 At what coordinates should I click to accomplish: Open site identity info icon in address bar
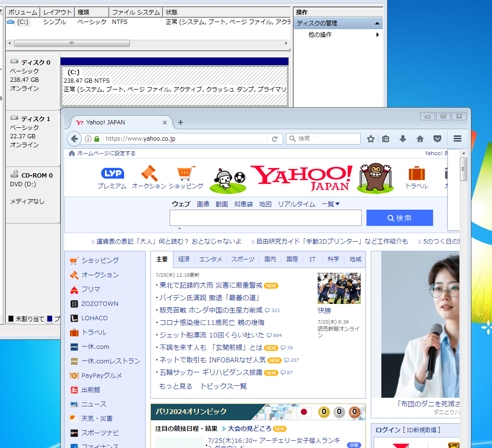tap(88, 139)
